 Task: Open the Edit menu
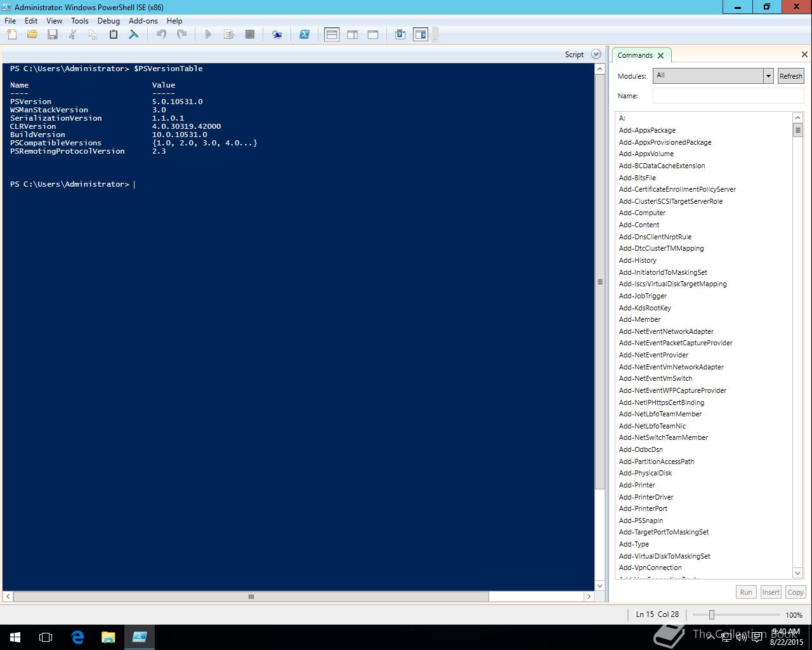click(31, 21)
